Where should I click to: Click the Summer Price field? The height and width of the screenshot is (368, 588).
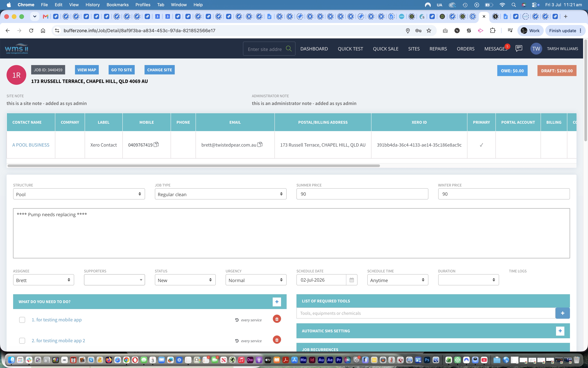[362, 194]
